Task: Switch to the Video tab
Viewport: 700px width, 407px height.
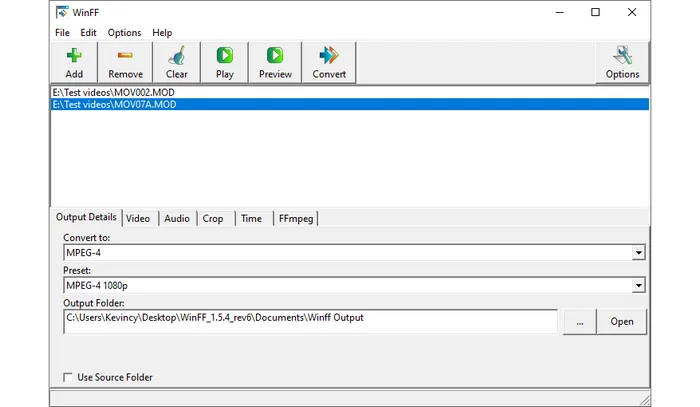Action: pos(138,218)
